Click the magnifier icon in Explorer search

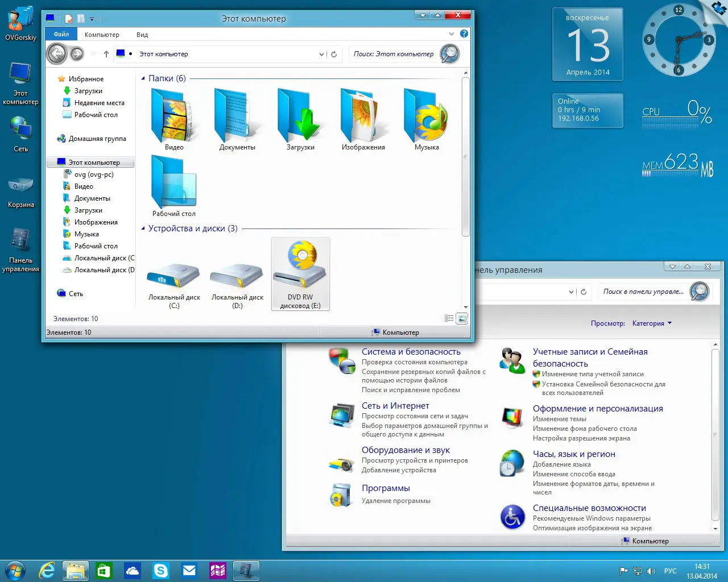click(x=449, y=54)
